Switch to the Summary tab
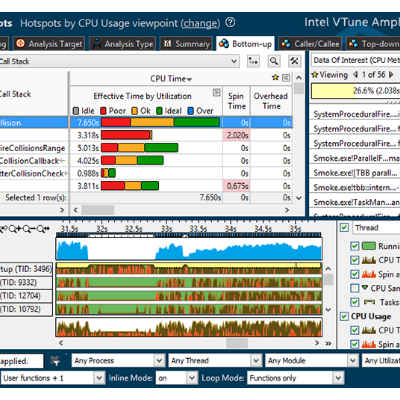400x400 pixels. click(186, 44)
